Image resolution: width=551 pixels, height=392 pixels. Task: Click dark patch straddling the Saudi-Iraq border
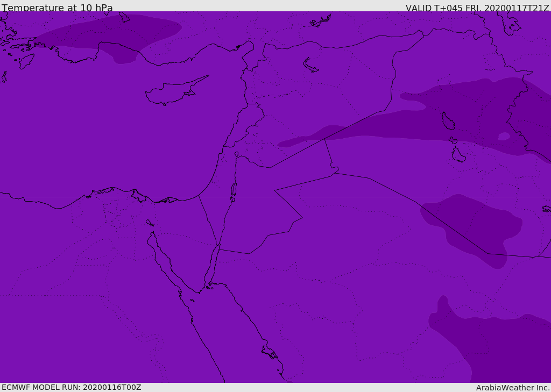[474, 226]
